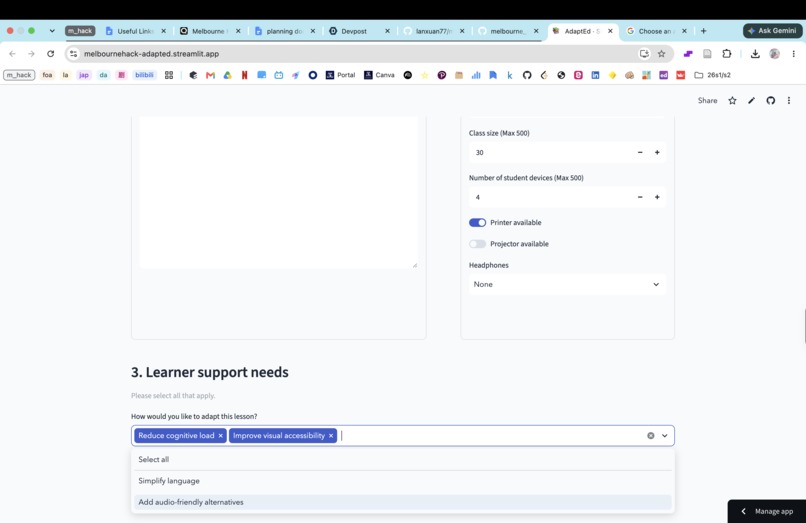806x523 pixels.
Task: Switch to the Choose an account tab
Action: coord(657,31)
